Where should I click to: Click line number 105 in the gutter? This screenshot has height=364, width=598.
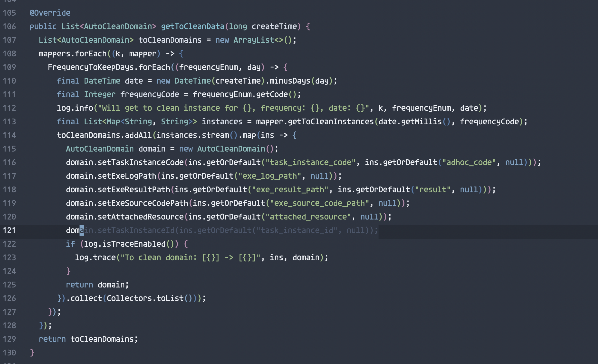(x=9, y=13)
